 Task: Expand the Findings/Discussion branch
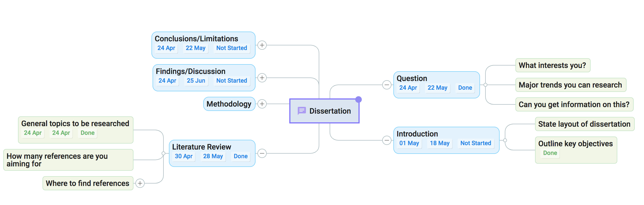tap(262, 78)
